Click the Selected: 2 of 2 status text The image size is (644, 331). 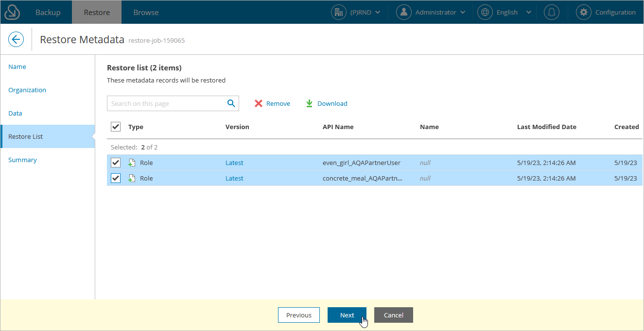click(134, 147)
